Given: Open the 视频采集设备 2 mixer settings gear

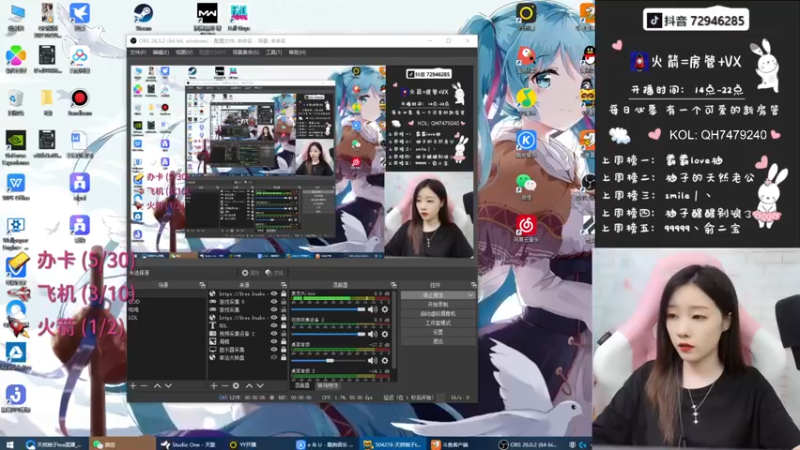Looking at the screenshot, I should point(385,334).
